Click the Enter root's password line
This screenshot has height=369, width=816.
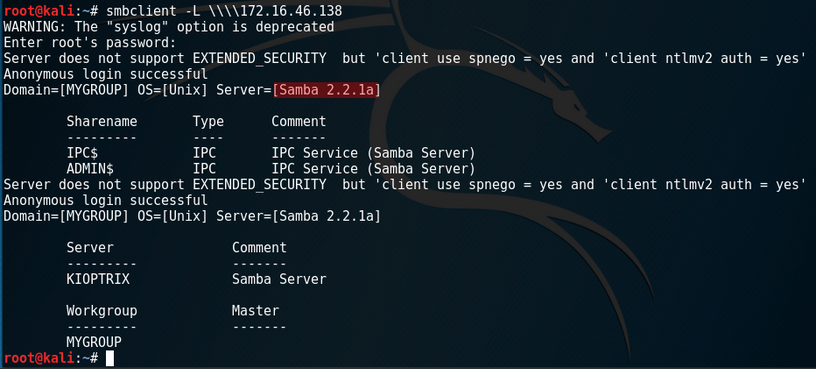90,43
